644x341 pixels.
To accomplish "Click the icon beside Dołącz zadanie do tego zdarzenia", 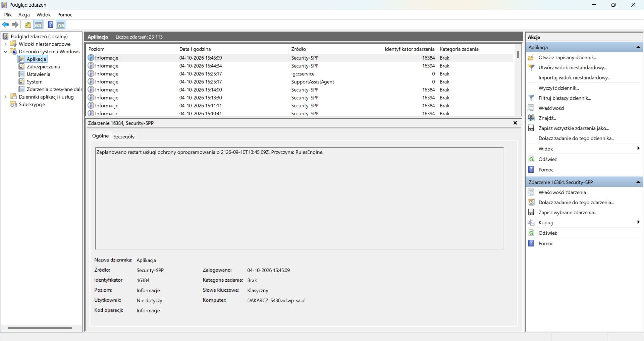I will click(531, 202).
